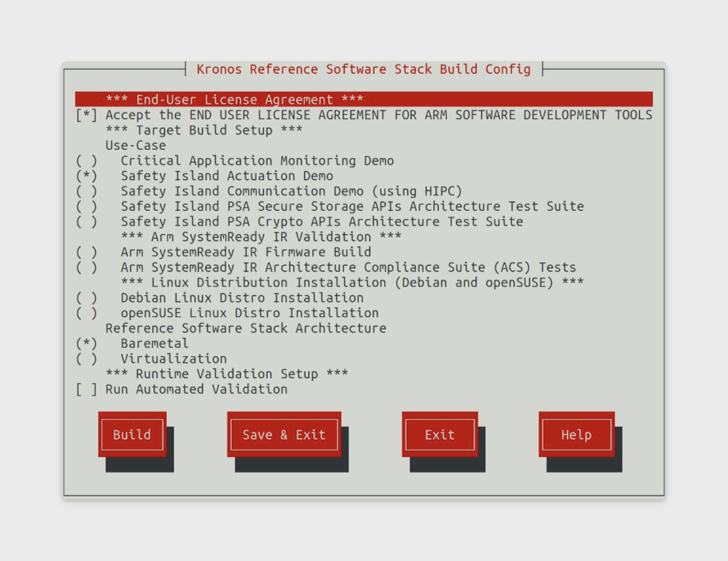Click the Arm SystemReady IR Validation heading
The width and height of the screenshot is (728, 561).
tap(261, 237)
